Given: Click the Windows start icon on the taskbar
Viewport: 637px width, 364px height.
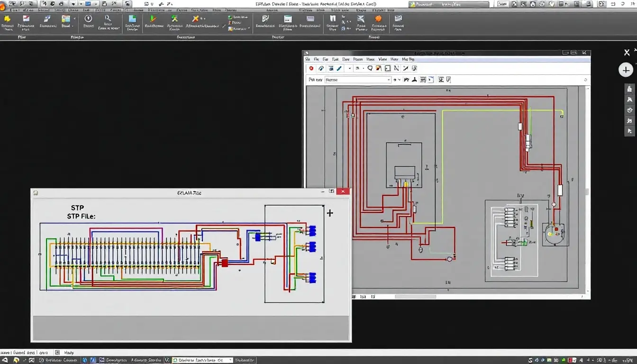Looking at the screenshot, I should point(4,360).
